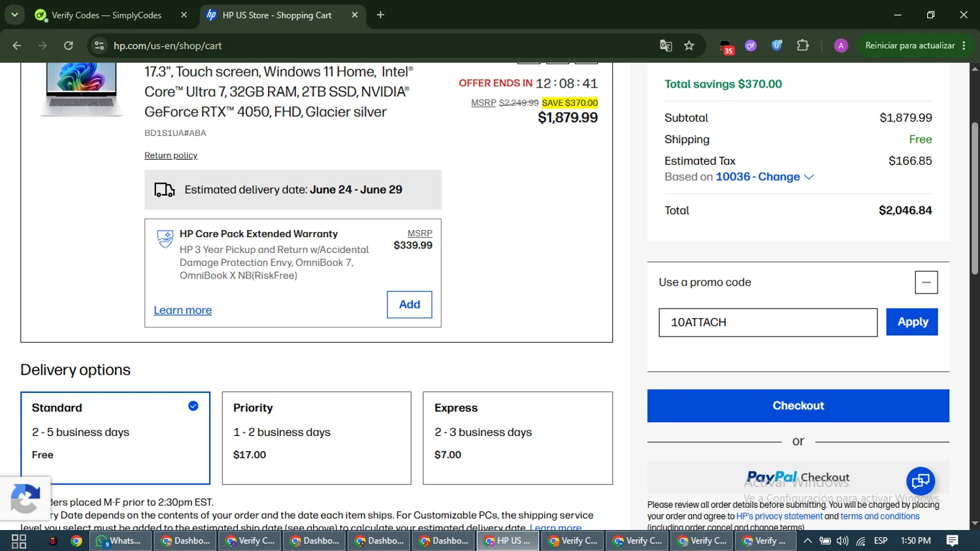Change the tax ZIP code 10036
980x551 pixels.
point(757,177)
